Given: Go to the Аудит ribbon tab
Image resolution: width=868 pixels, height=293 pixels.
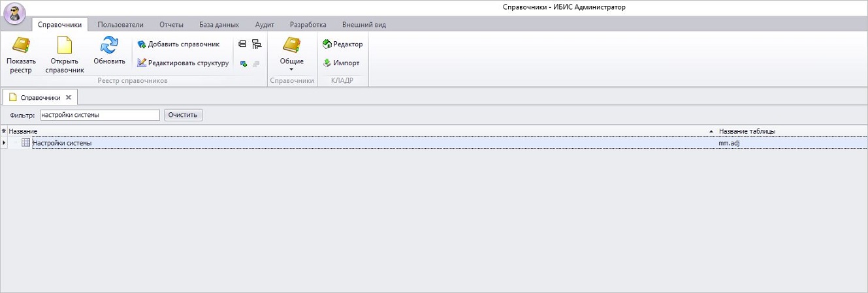Looking at the screenshot, I should coord(265,25).
